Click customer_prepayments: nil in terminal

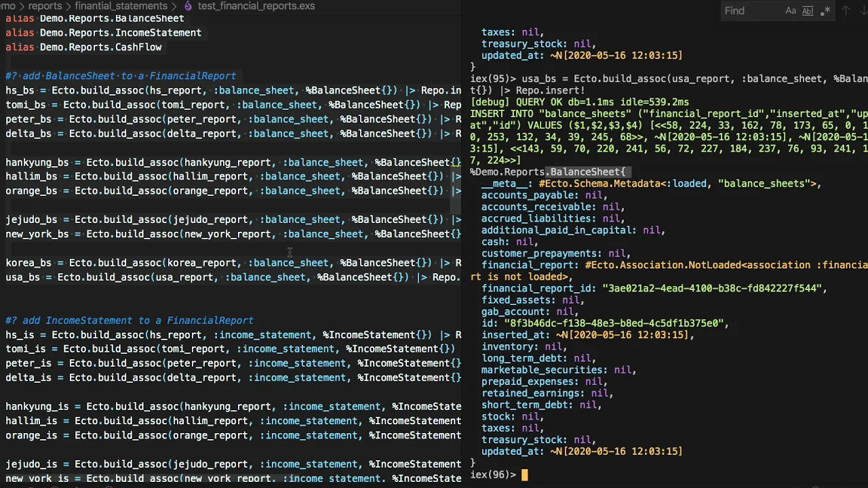[x=555, y=253]
